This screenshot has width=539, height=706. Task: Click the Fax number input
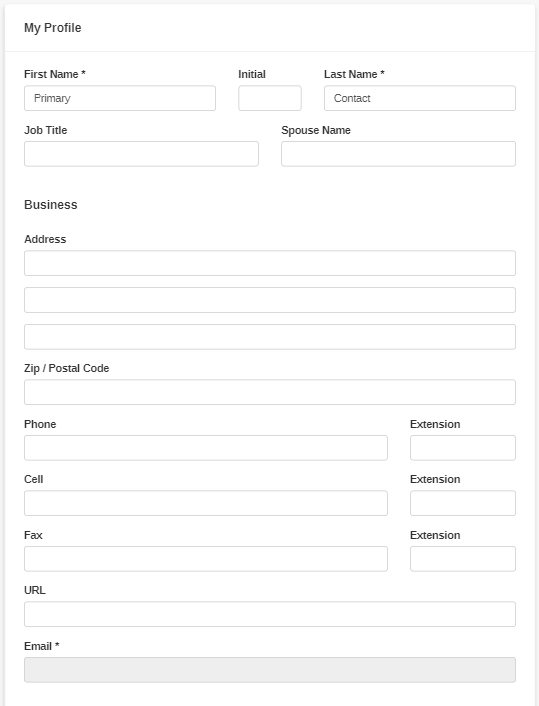206,559
